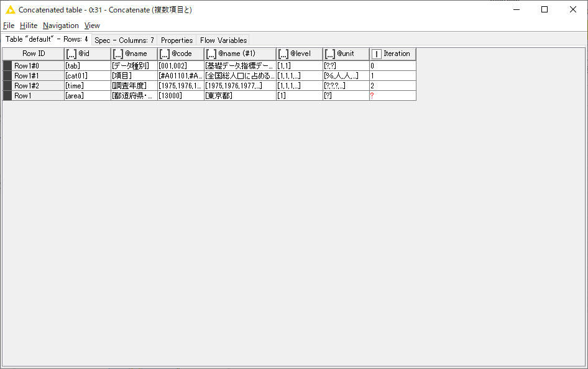Open the Hilite menu

tap(29, 26)
